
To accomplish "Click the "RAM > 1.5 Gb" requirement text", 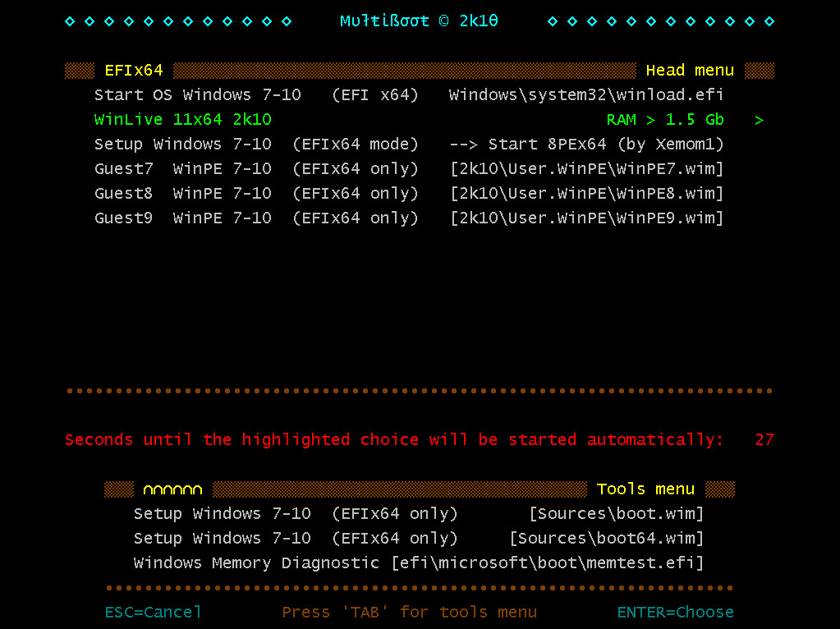I will click(x=665, y=120).
